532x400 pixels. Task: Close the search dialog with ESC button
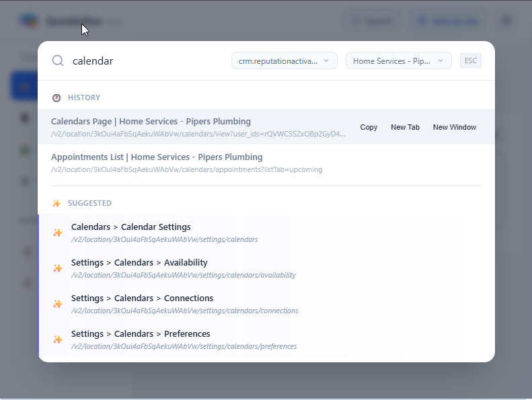[471, 61]
